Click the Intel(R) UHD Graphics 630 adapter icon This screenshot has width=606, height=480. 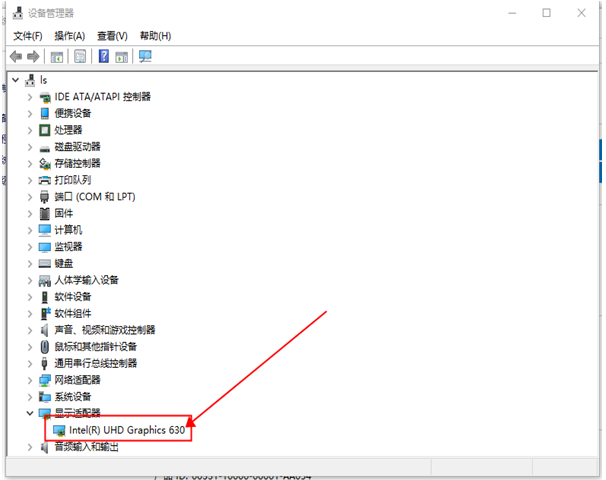pos(59,430)
